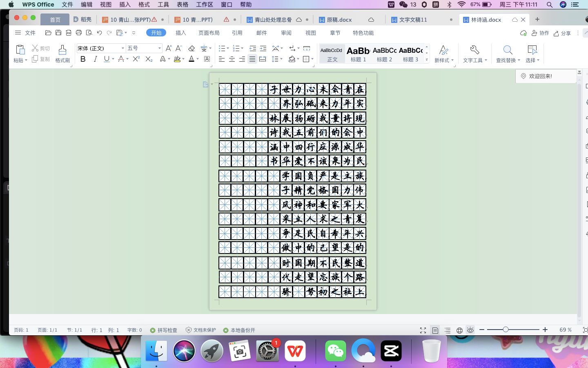Open WeChat from the Dock
Viewport: 588px width, 368px height.
pos(336,351)
